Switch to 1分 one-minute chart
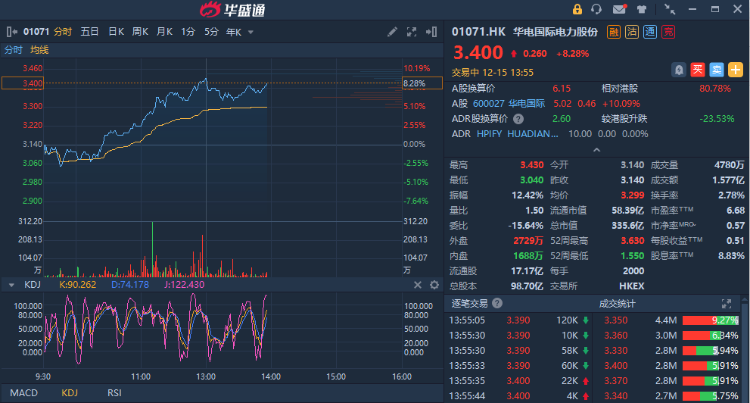 [188, 32]
